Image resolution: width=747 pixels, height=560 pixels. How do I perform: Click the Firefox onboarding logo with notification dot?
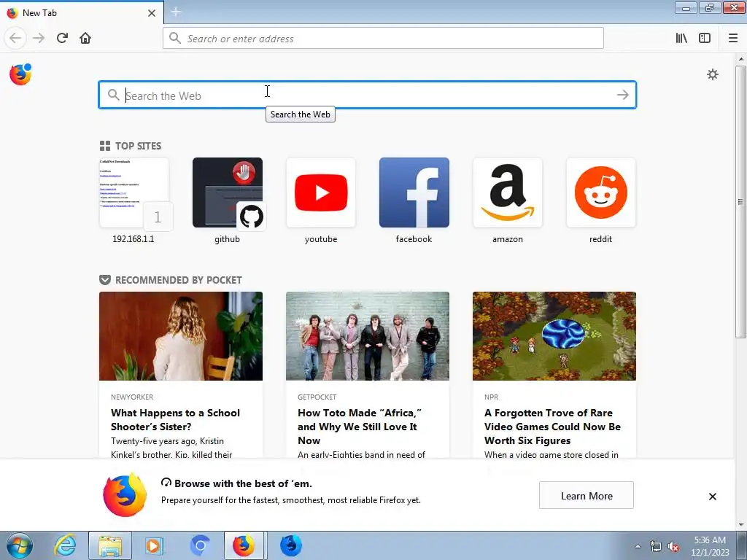tap(20, 74)
